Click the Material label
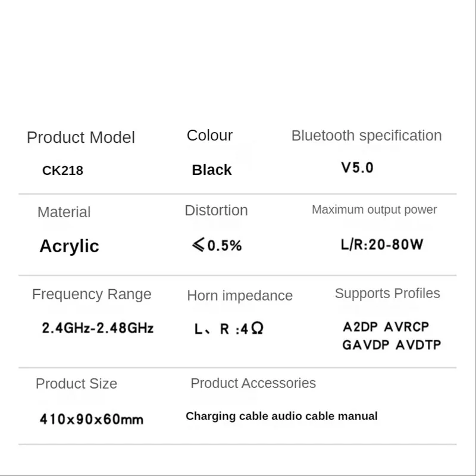Viewport: 476px width, 476px height. click(64, 212)
